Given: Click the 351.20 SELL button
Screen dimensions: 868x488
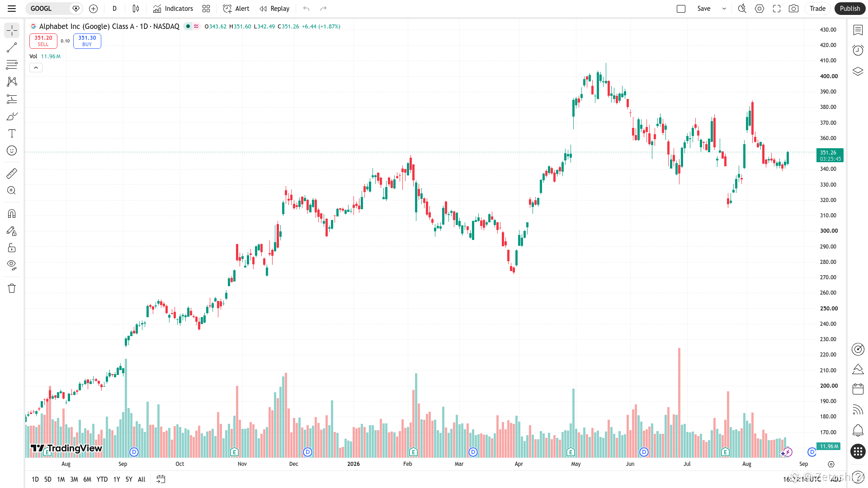Looking at the screenshot, I should pos(43,41).
